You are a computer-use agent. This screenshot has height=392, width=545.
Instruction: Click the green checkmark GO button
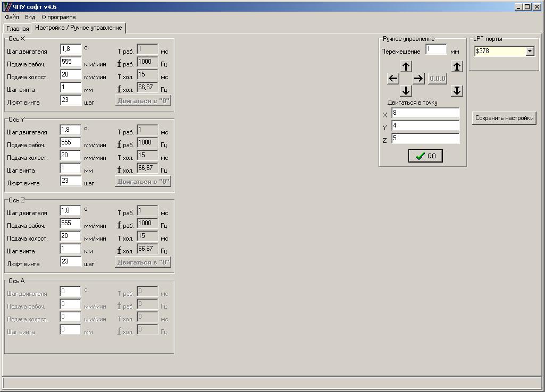pos(425,156)
